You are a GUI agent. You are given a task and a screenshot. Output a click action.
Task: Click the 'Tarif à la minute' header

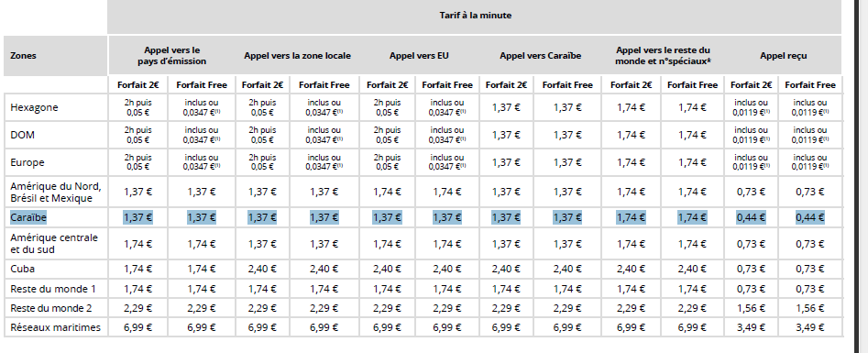click(x=475, y=16)
